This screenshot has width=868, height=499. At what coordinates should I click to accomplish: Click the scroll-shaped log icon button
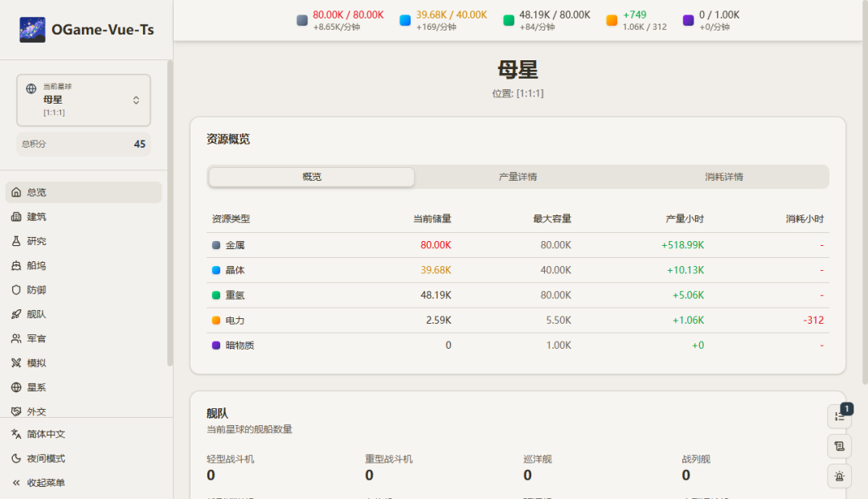[x=839, y=446]
